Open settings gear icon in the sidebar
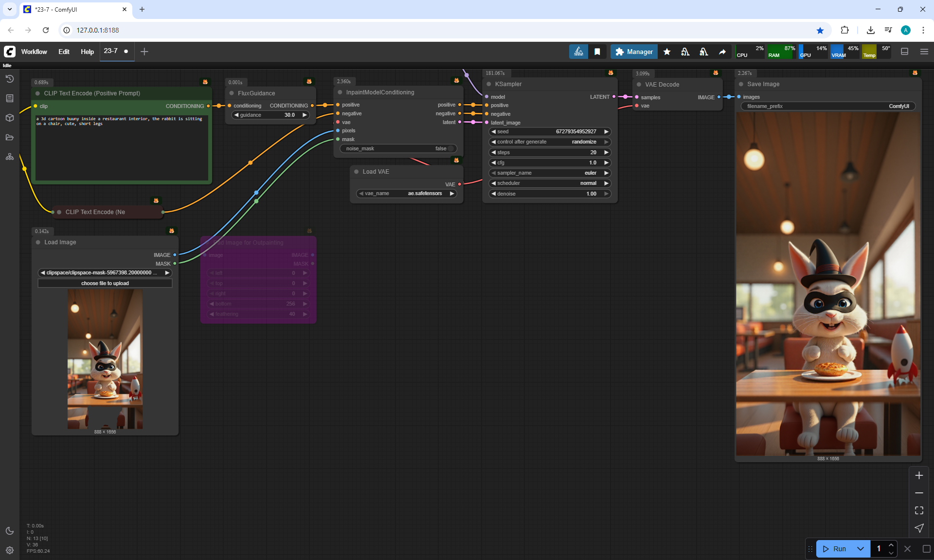This screenshot has height=560, width=934. tap(9, 550)
